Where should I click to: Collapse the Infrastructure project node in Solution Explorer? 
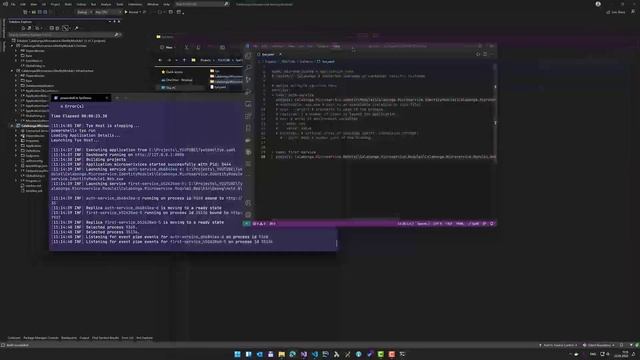(x=12, y=71)
